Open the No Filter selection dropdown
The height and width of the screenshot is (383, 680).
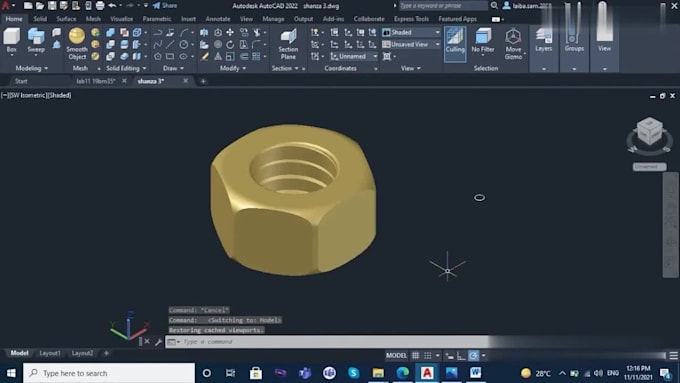483,43
